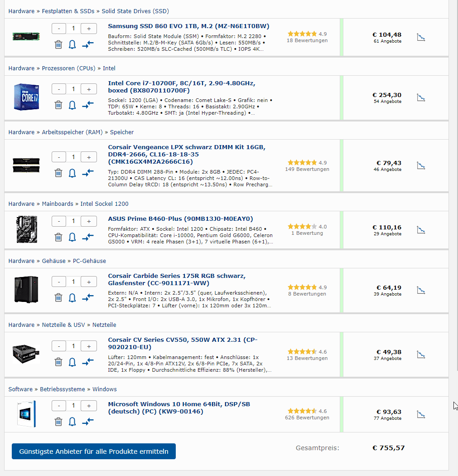458x476 pixels.
Task: Click compare arrows icon for Samsung SSD 860
Action: (x=88, y=44)
